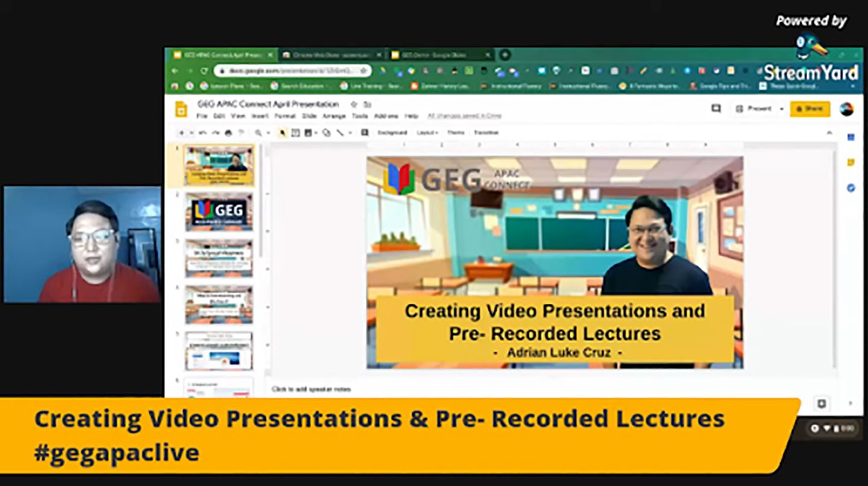Click the Theme button

456,132
